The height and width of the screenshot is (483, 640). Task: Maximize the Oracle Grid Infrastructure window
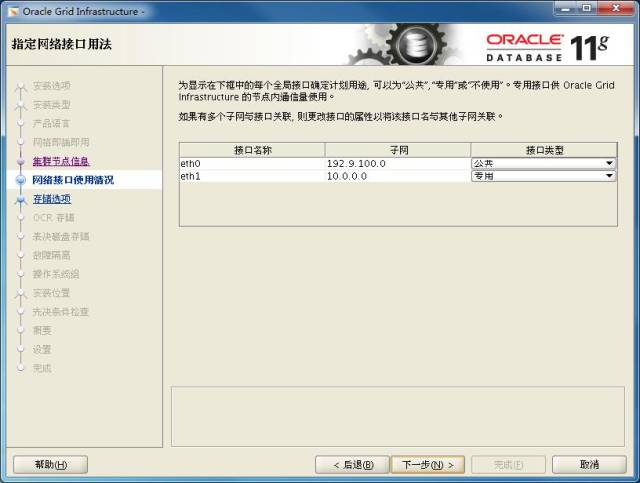[587, 8]
